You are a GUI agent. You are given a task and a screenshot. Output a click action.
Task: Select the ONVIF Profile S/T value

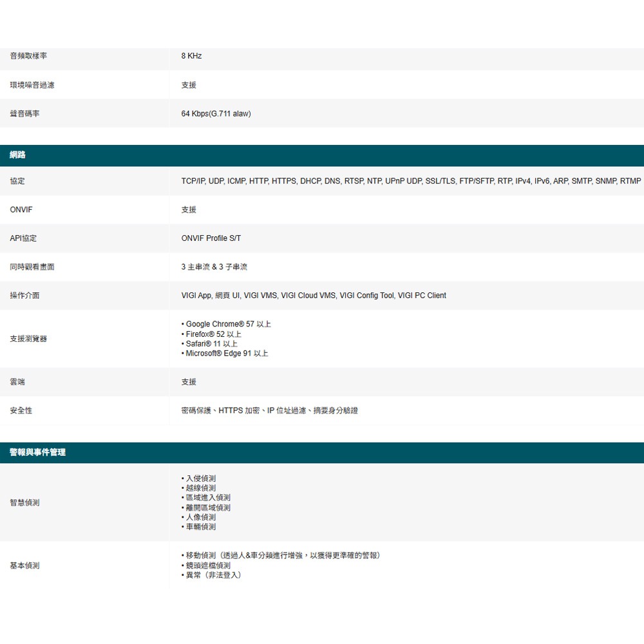click(211, 238)
